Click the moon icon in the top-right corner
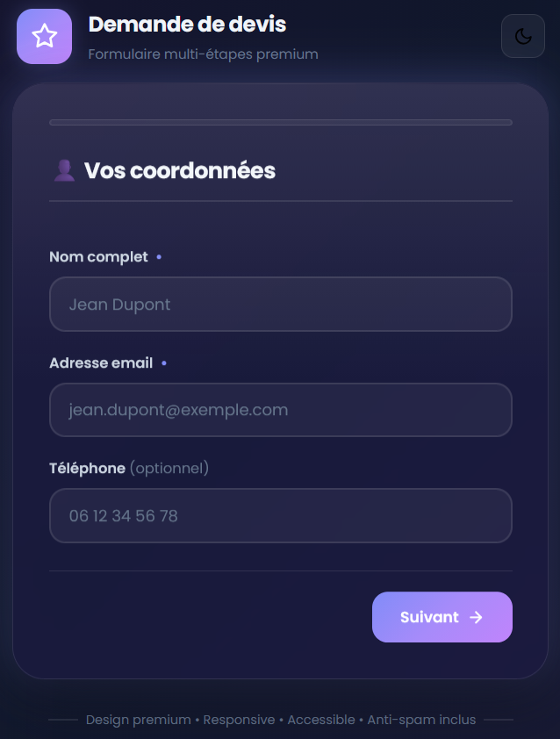The height and width of the screenshot is (739, 560). (523, 36)
